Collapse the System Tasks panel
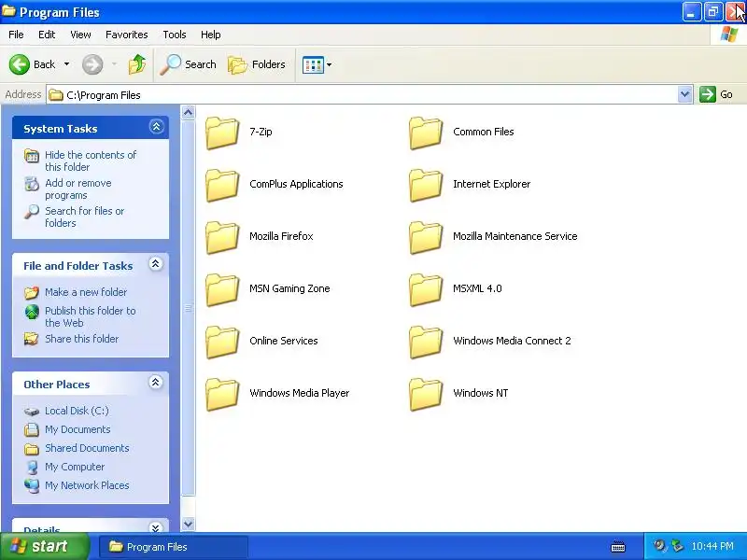Screen dimensions: 747x560 coord(156,127)
